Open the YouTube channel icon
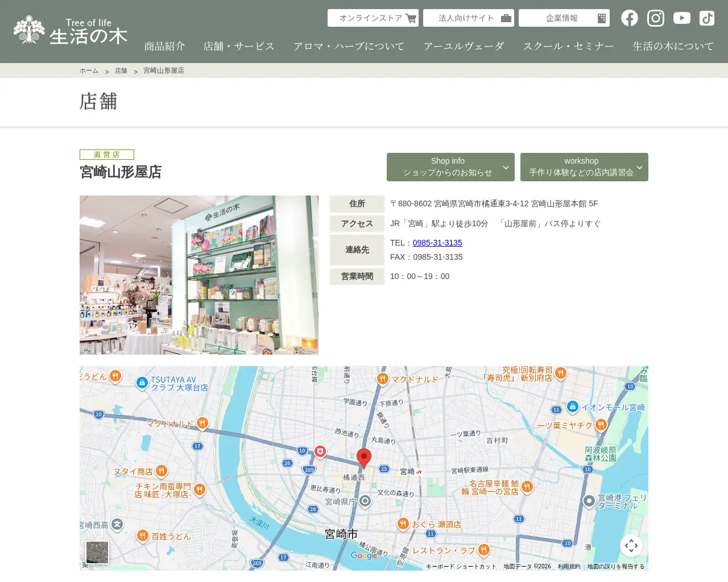This screenshot has height=582, width=728. coord(682,18)
